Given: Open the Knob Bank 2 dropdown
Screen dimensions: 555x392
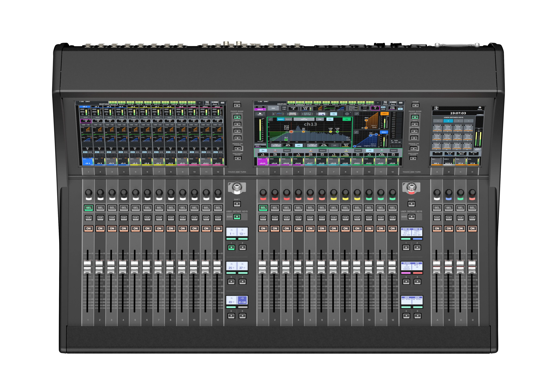Looking at the screenshot, I should pos(478,149).
